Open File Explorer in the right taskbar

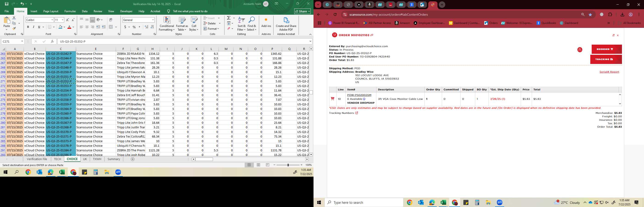[488, 202]
